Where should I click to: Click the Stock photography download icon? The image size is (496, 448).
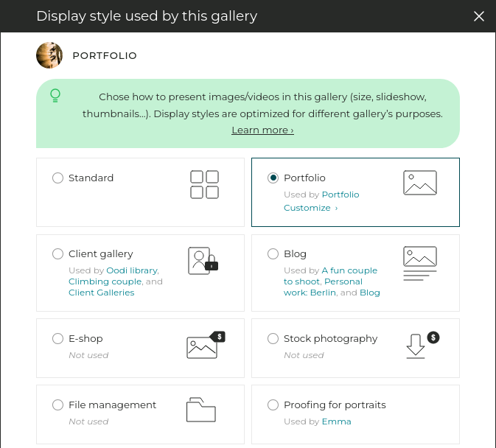tap(422, 345)
